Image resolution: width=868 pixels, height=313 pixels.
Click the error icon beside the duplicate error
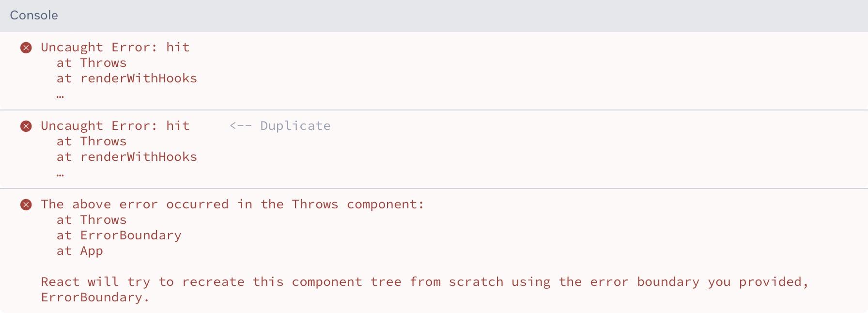click(26, 126)
